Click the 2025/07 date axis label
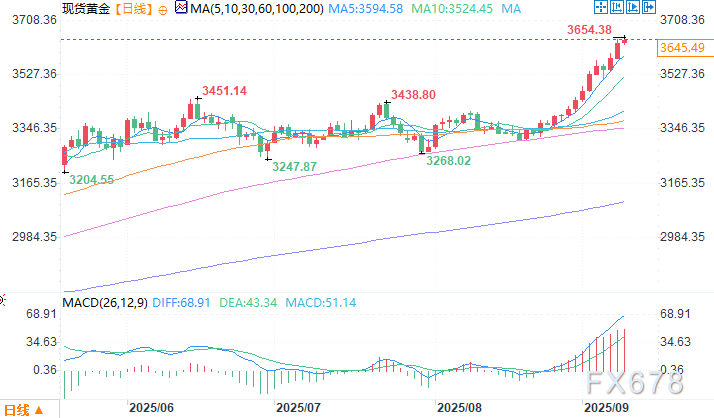The width and height of the screenshot is (714, 418). coord(296,408)
